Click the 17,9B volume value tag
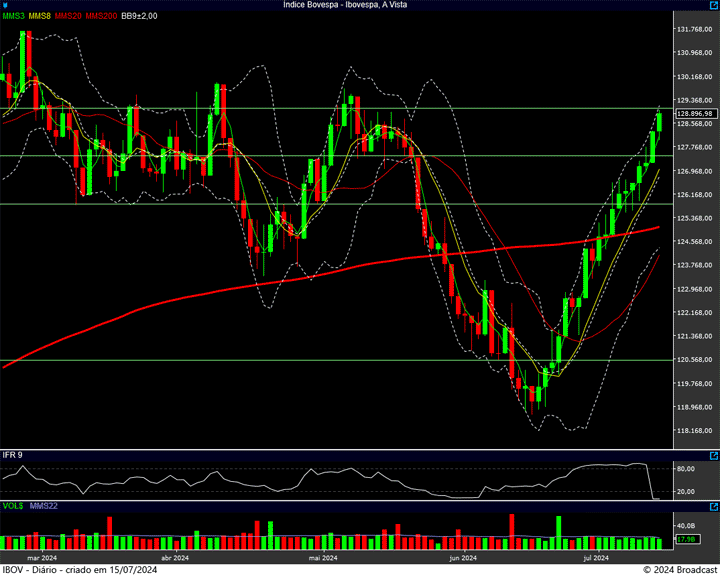 click(685, 540)
